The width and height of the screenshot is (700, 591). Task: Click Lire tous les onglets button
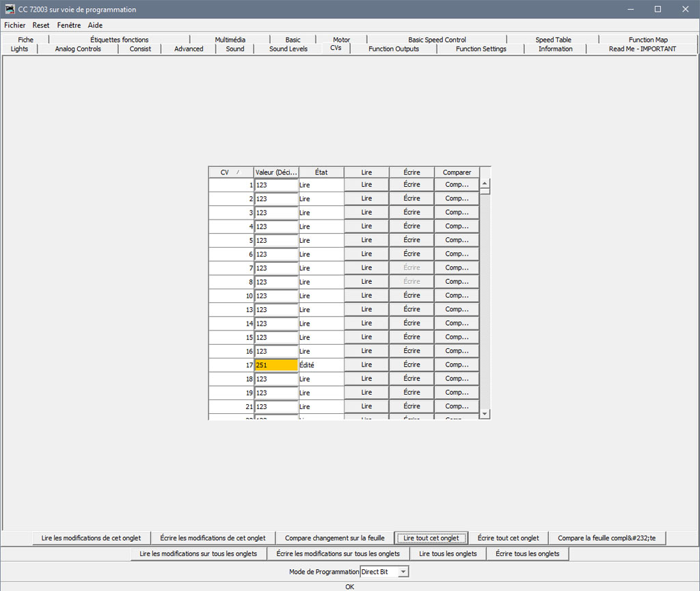[x=448, y=553]
